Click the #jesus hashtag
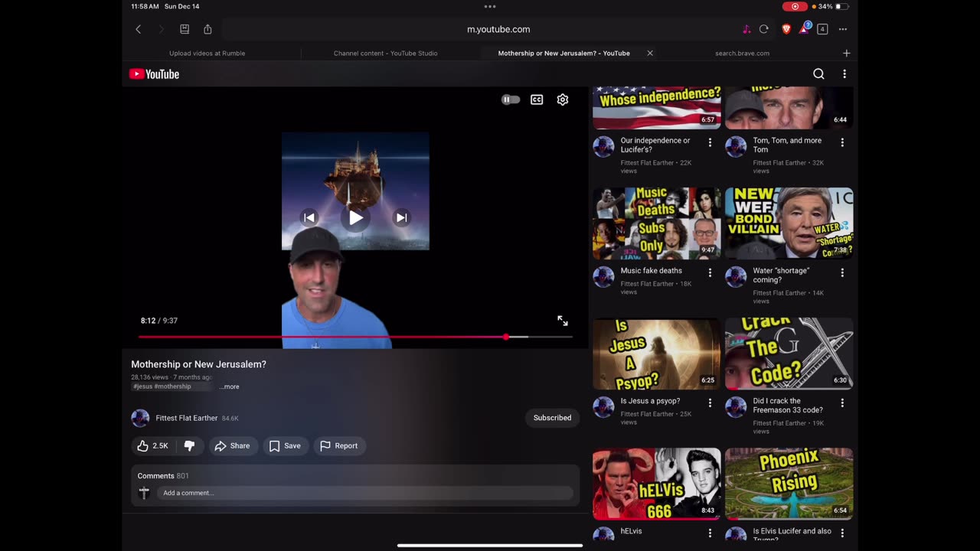 [x=143, y=386]
